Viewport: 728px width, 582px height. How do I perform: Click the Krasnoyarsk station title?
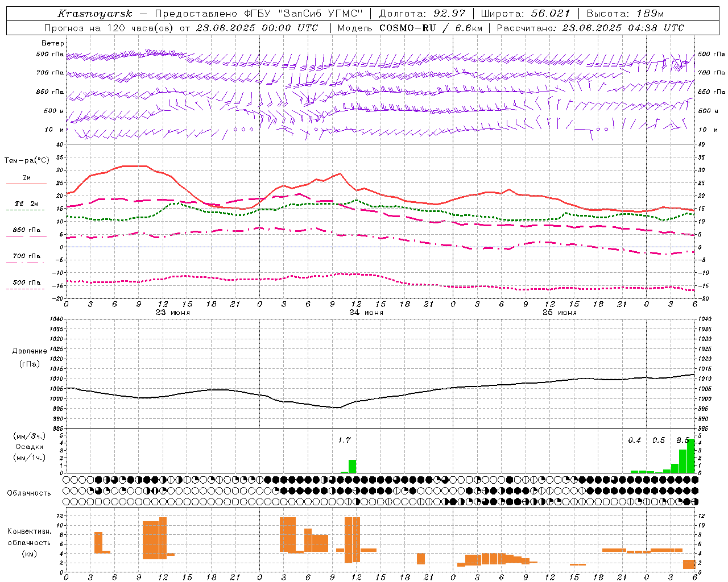(x=95, y=14)
